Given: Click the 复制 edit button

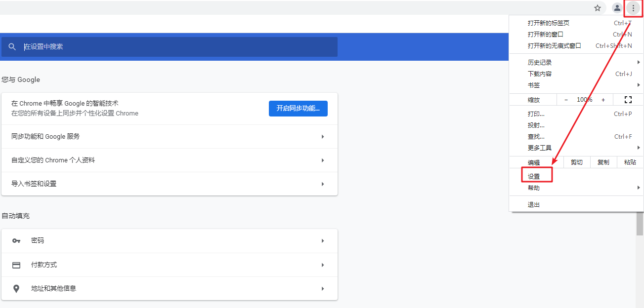Looking at the screenshot, I should [x=603, y=162].
